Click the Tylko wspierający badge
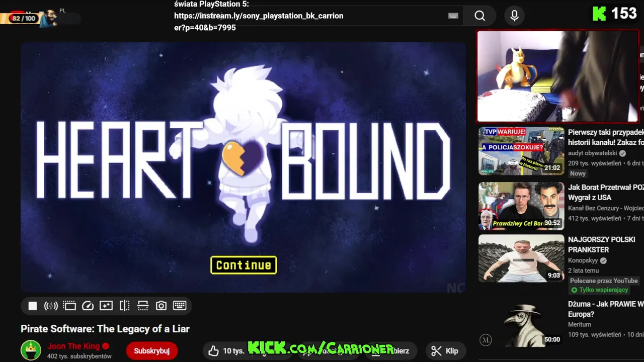Image resolution: width=644 pixels, height=362 pixels. pos(600,290)
